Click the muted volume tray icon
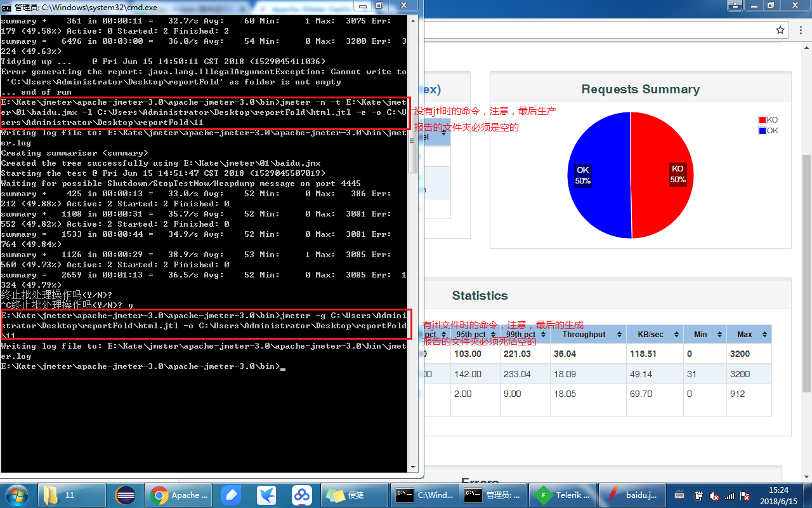Image resolution: width=812 pixels, height=508 pixels. (714, 495)
